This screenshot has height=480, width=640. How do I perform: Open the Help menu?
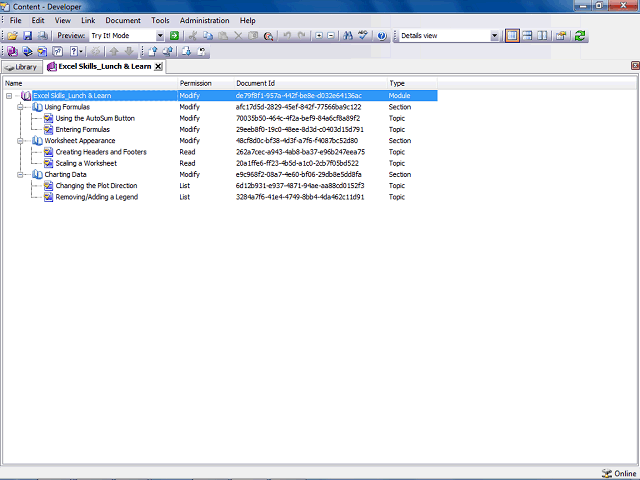coord(247,20)
